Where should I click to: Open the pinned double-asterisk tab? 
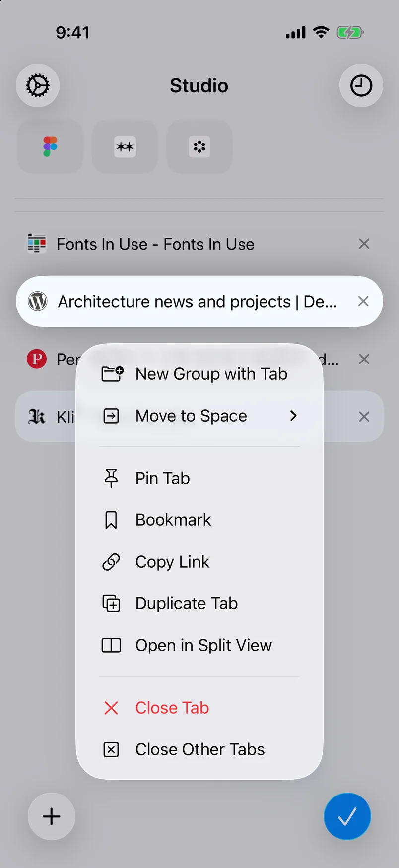125,146
